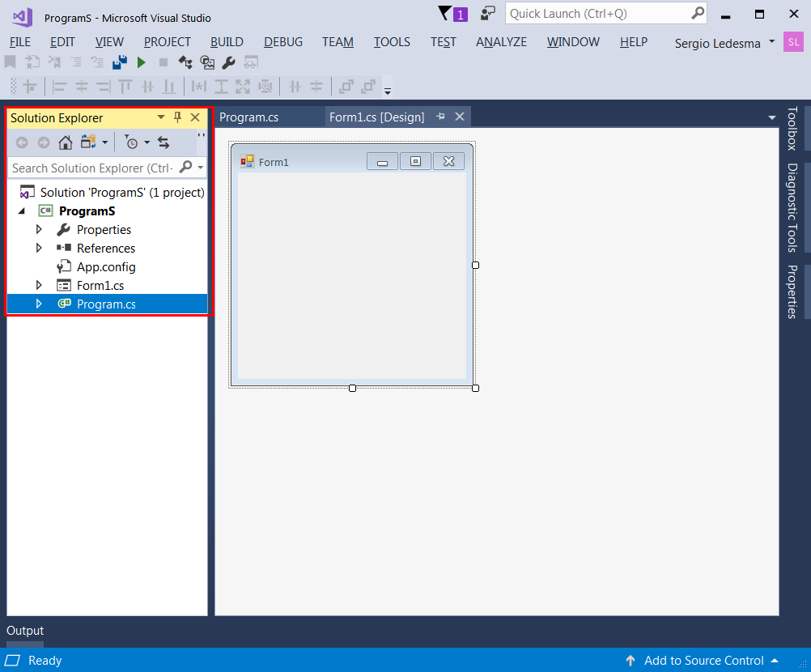
Task: Expand the Form1.cs node
Action: [39, 285]
